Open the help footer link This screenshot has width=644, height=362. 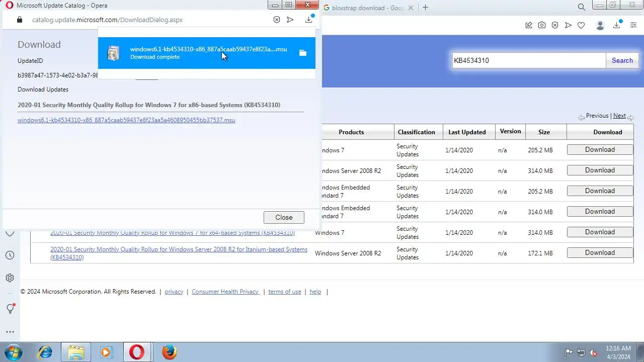315,292
